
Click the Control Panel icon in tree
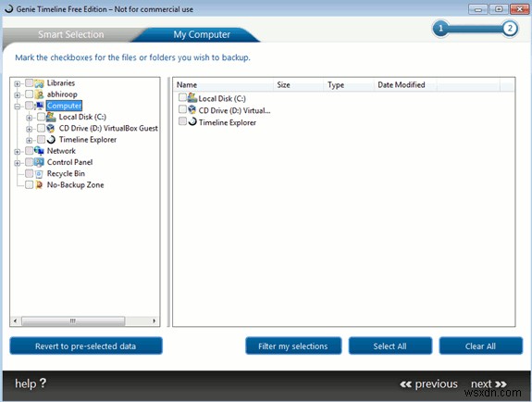coord(40,162)
